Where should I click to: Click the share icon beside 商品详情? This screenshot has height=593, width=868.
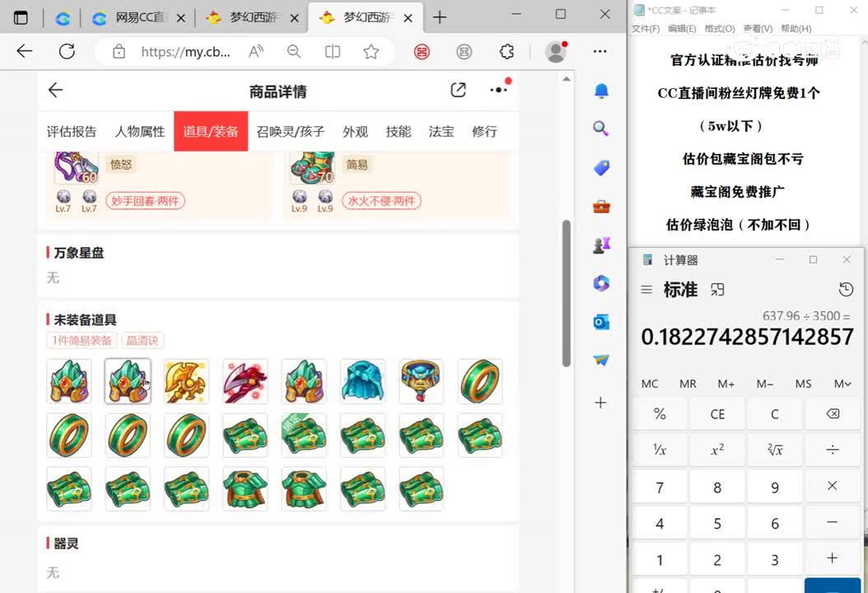(x=459, y=91)
